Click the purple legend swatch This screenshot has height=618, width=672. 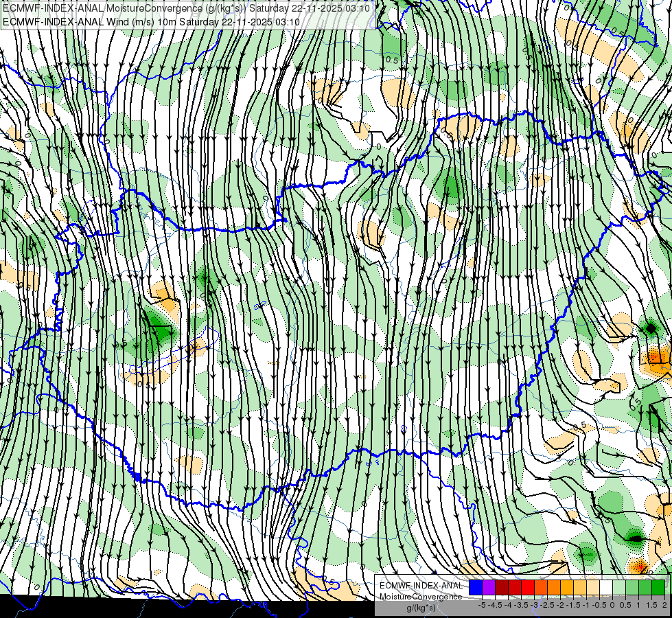tap(489, 588)
